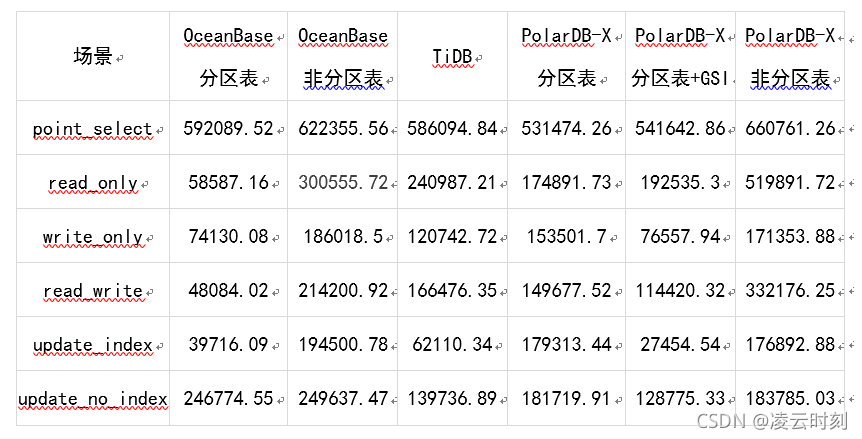Select the OceanBase 分区表 column header
Image resolution: width=862 pixels, height=439 pixels.
tap(228, 57)
